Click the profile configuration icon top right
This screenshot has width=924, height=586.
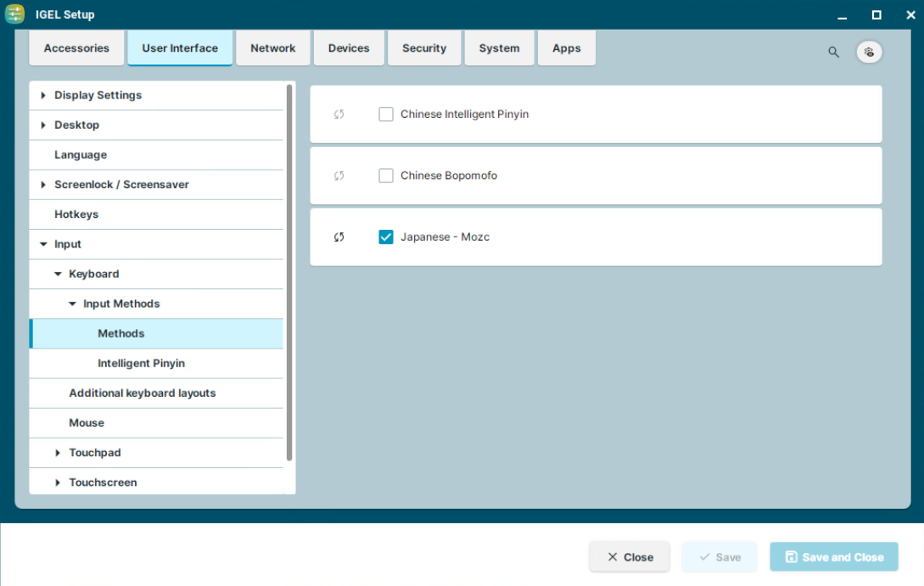(x=869, y=52)
